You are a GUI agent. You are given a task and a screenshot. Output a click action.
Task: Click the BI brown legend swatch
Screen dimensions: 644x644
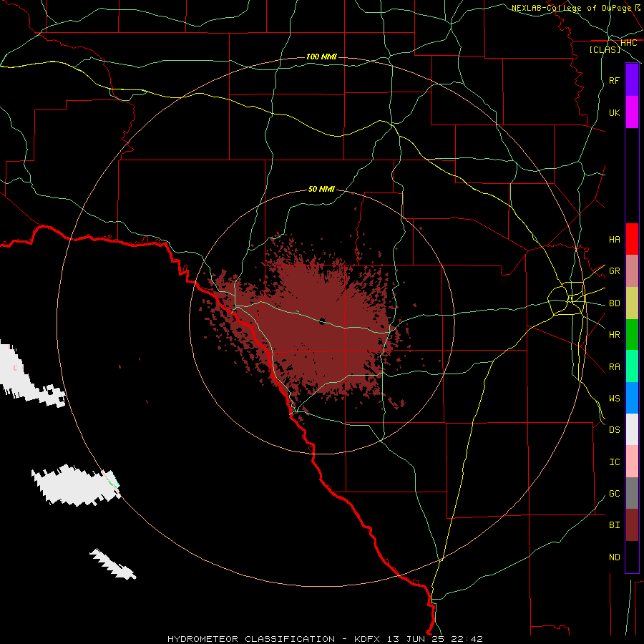[632, 525]
